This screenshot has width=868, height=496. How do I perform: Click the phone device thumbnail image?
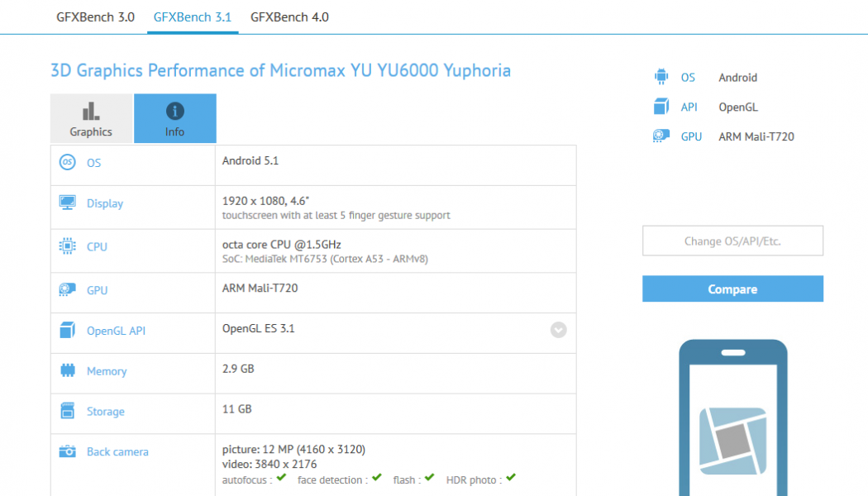732,417
